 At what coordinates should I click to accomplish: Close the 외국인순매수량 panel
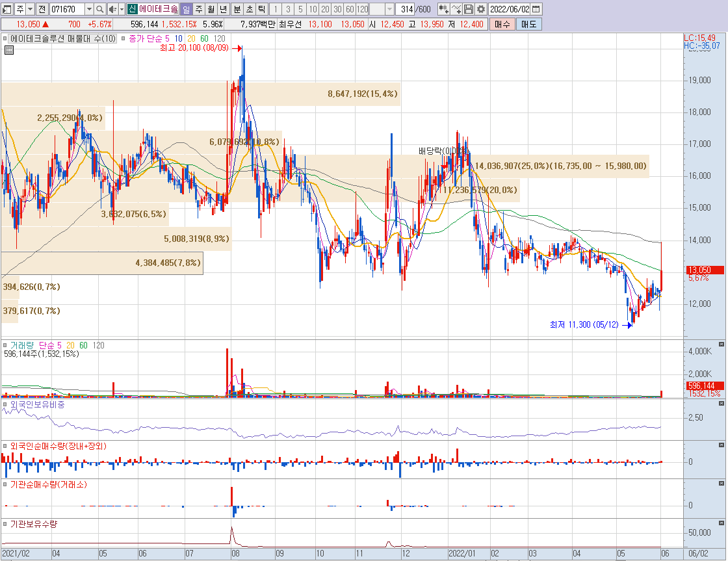(721, 445)
